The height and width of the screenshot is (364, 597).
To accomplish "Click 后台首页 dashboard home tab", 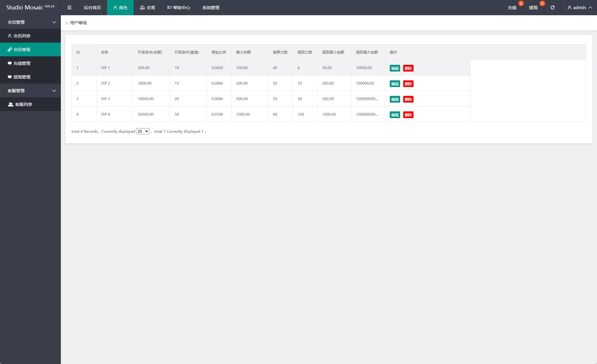I will coord(92,8).
